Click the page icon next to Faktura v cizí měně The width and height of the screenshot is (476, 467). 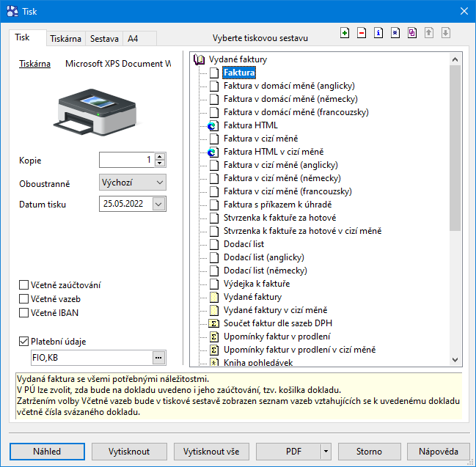click(x=214, y=139)
